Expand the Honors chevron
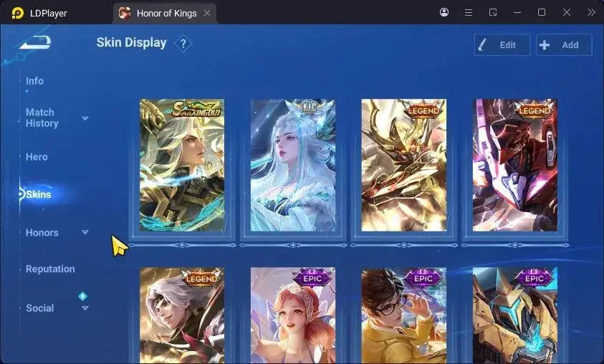This screenshot has width=604, height=364. (x=85, y=232)
